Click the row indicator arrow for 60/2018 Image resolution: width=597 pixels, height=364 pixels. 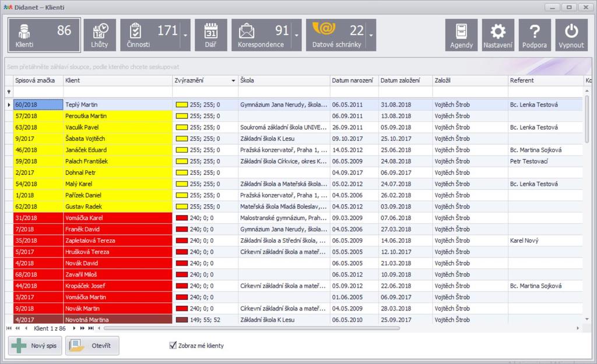point(9,105)
